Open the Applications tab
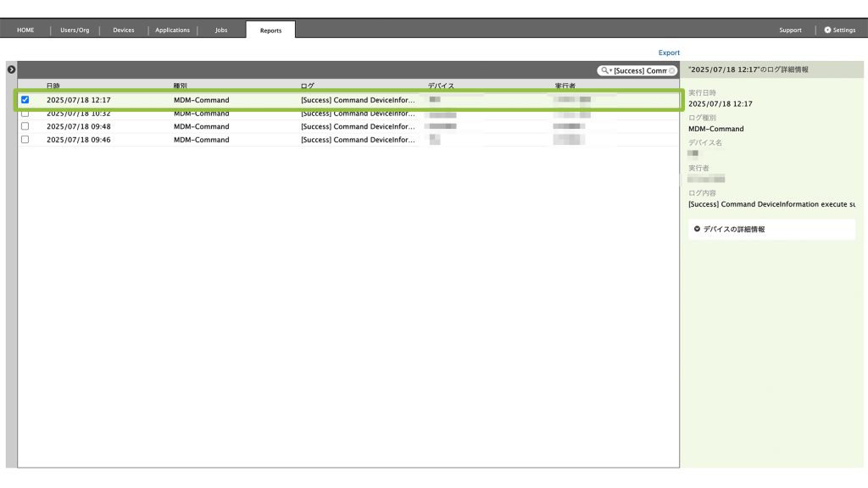The width and height of the screenshot is (868, 488). tap(172, 30)
